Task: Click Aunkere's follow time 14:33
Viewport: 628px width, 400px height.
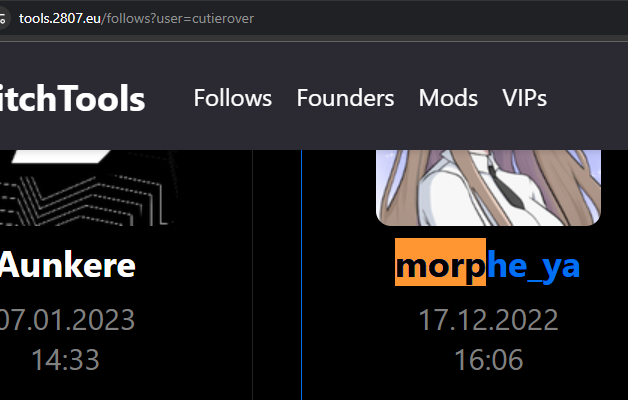Action: click(x=65, y=360)
